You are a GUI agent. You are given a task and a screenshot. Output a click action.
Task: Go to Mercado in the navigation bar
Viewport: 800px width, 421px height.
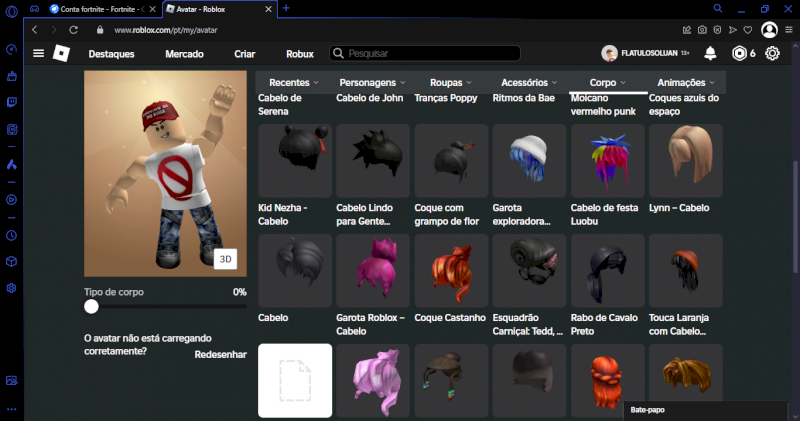coord(184,53)
